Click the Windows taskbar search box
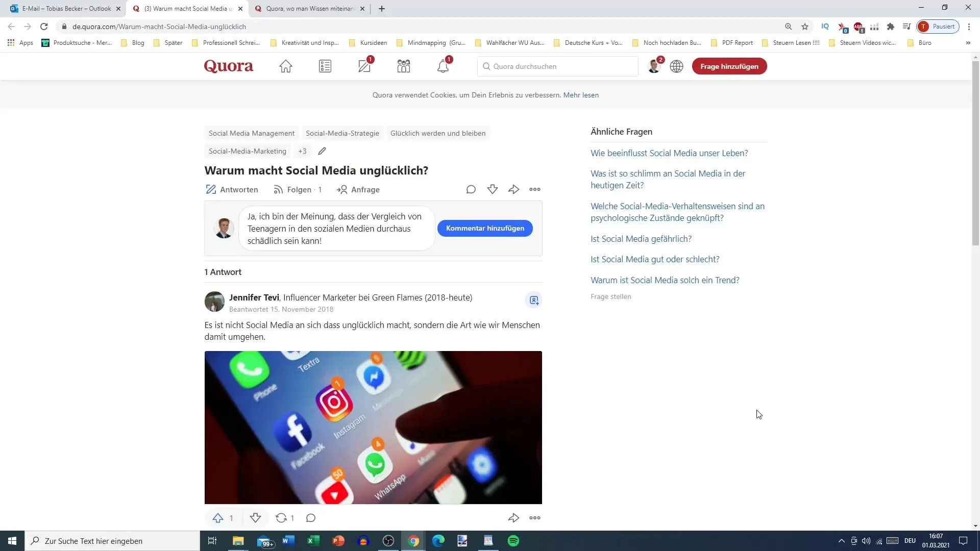This screenshot has width=980, height=551. pyautogui.click(x=112, y=541)
